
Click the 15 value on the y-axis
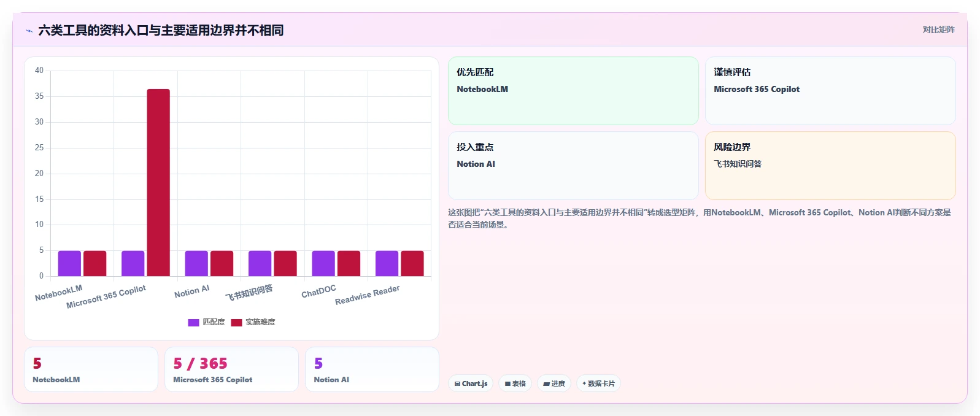point(39,199)
